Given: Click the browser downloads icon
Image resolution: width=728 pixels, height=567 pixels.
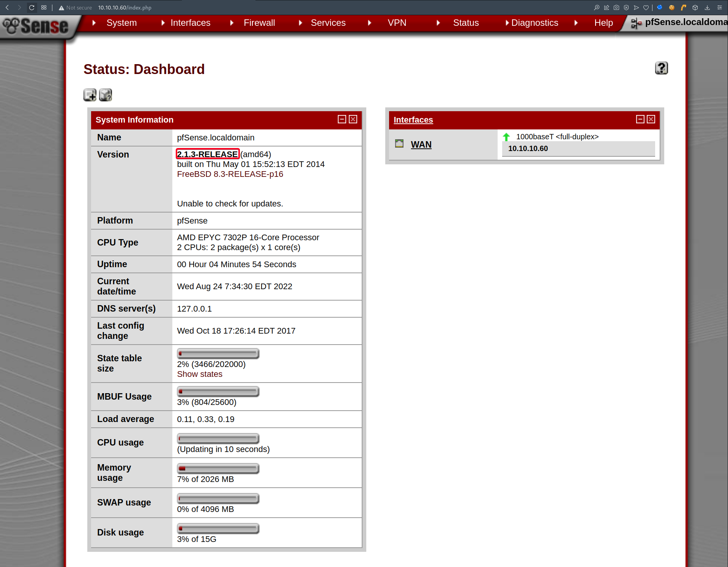Looking at the screenshot, I should [708, 8].
